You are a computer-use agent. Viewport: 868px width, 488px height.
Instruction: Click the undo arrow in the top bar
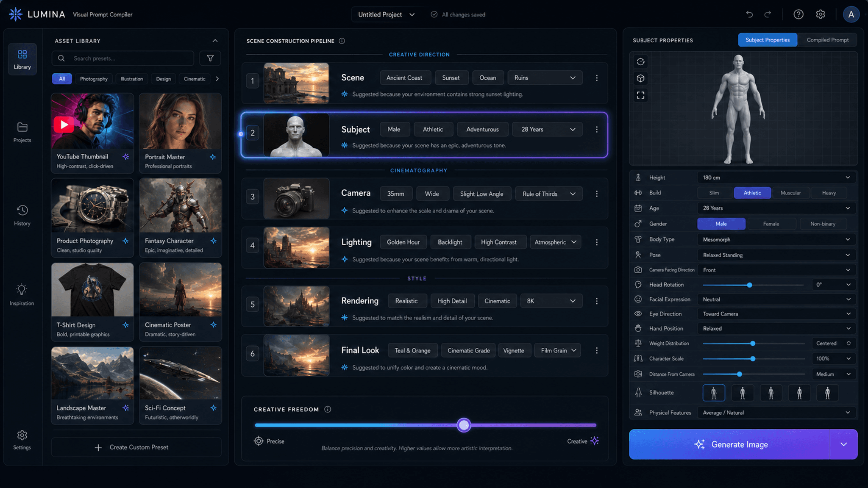(x=749, y=14)
